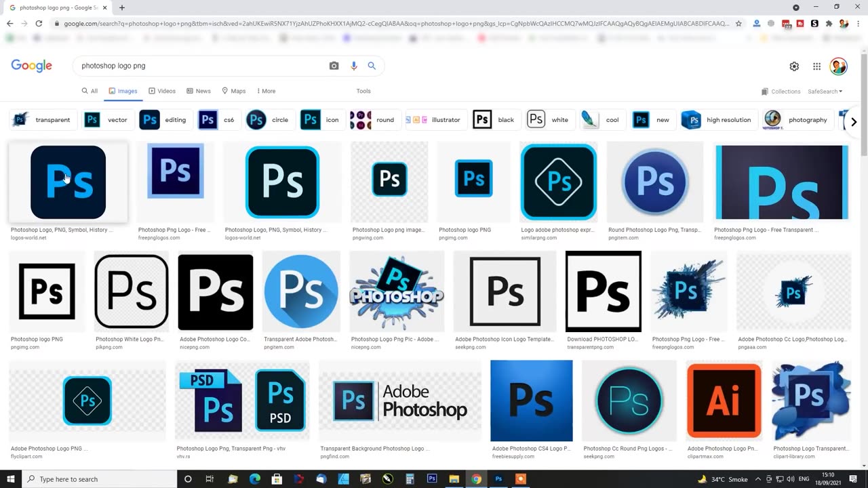The height and width of the screenshot is (488, 868).
Task: Open Microsoft Store in the taskbar
Action: (x=277, y=479)
